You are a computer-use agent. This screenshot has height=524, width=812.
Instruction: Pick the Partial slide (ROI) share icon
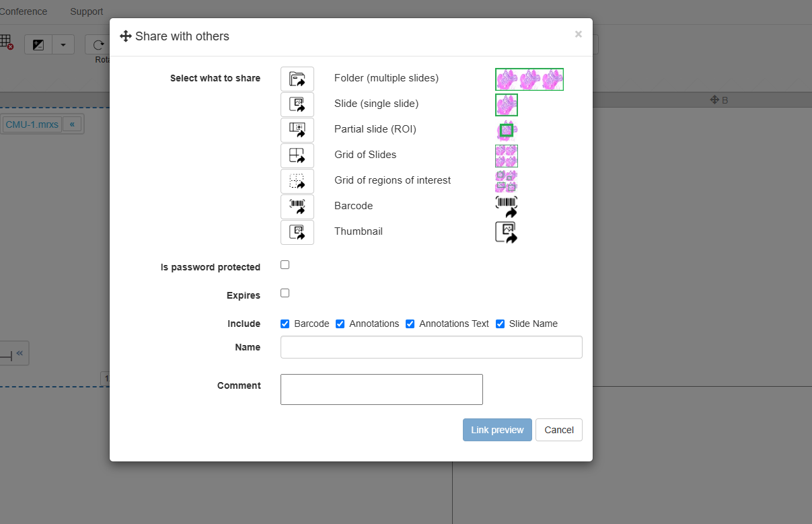297,130
